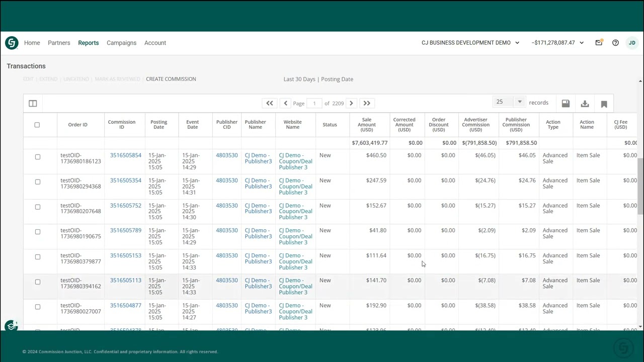This screenshot has height=362, width=644.
Task: Click the page number input field
Action: [314, 103]
